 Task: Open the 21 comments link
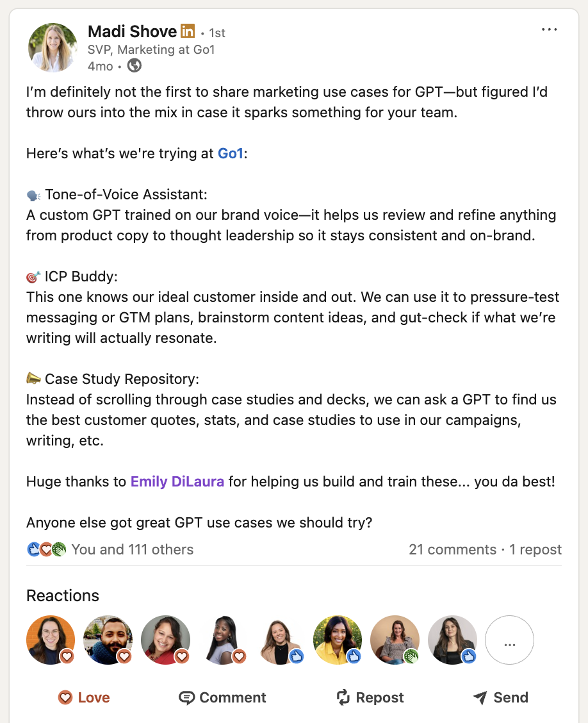pyautogui.click(x=452, y=549)
